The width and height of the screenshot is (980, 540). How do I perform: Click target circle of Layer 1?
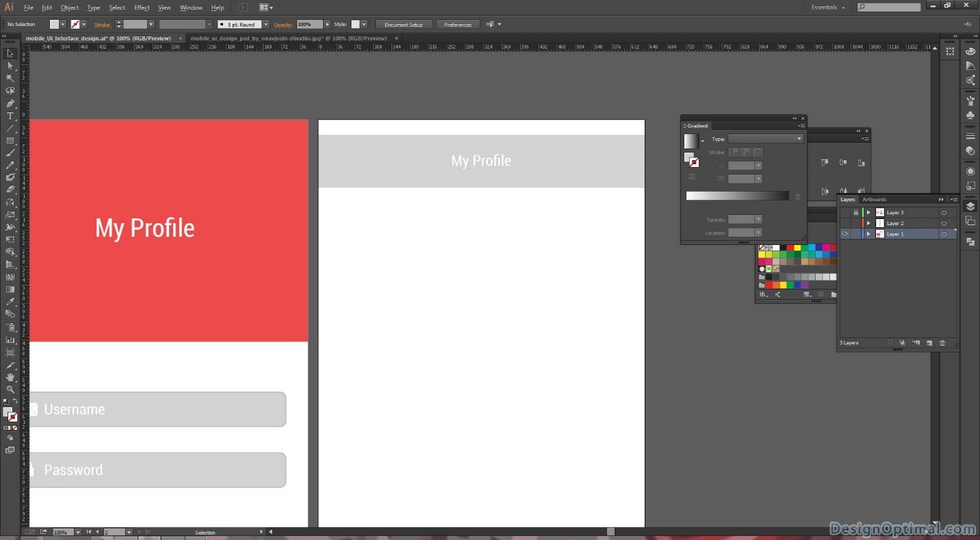[944, 234]
